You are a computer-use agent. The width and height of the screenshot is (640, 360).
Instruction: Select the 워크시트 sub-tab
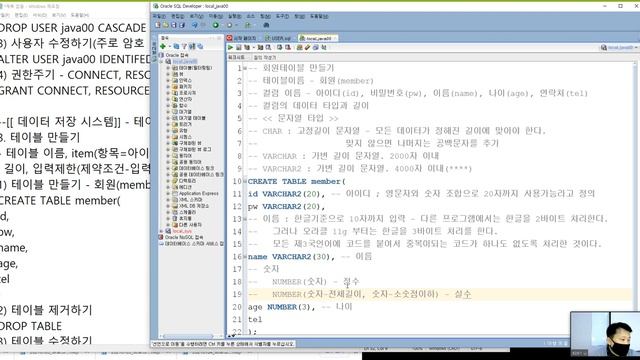click(236, 58)
